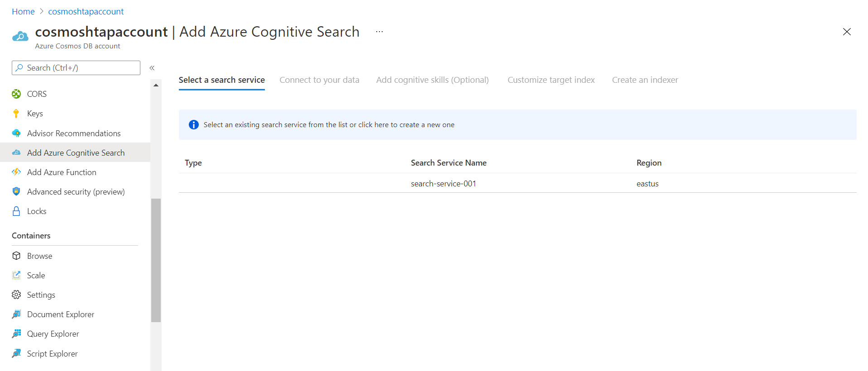
Task: Go to Home breadcrumb link
Action: pyautogui.click(x=23, y=11)
